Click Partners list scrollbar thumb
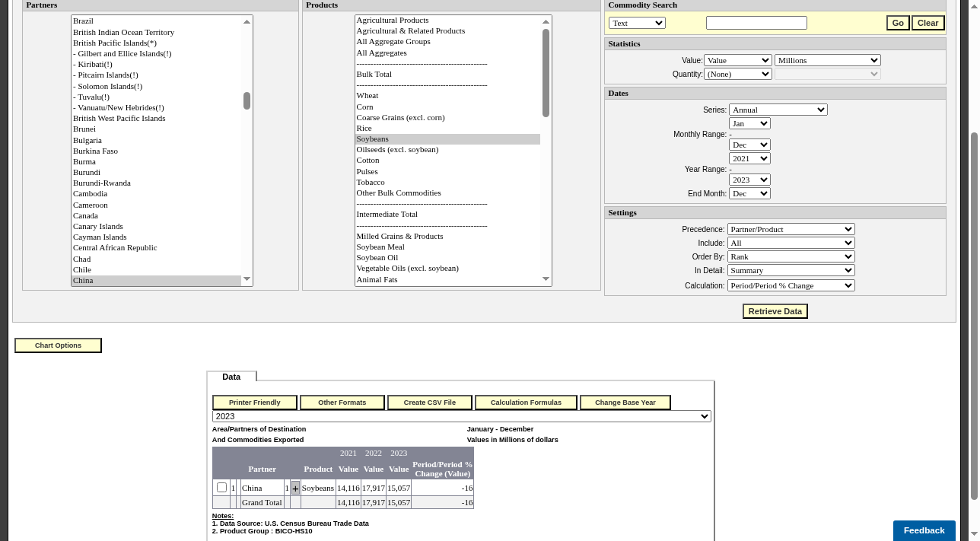This screenshot has height=541, width=980. click(247, 101)
